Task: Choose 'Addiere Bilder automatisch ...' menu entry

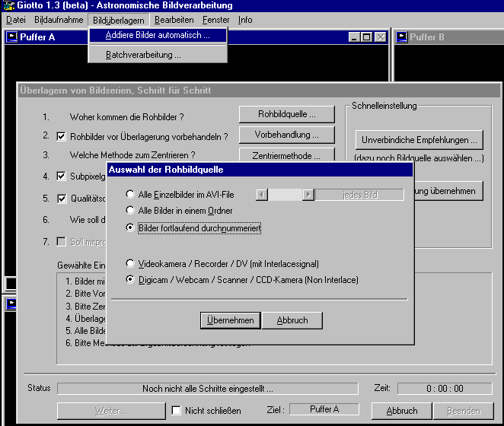Action: [x=158, y=35]
